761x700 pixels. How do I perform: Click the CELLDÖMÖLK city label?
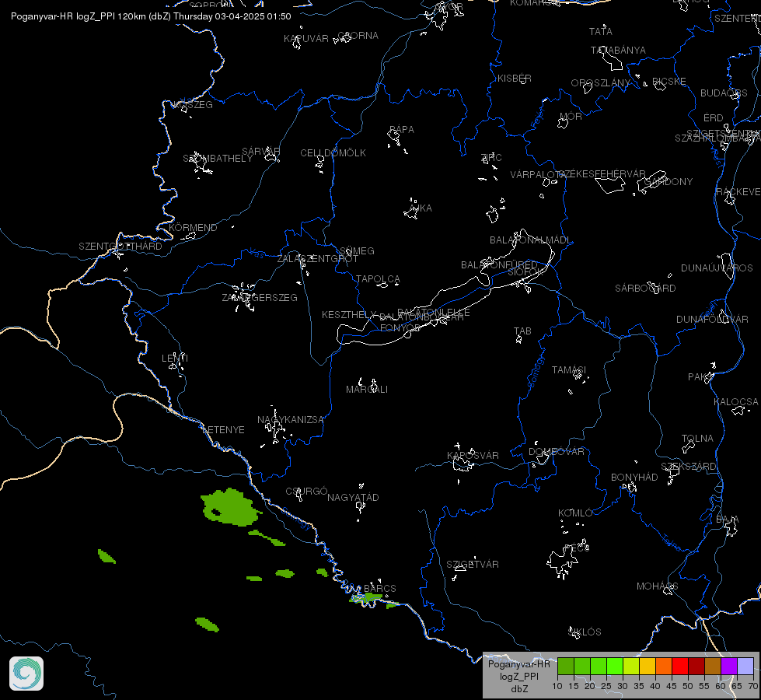333,153
